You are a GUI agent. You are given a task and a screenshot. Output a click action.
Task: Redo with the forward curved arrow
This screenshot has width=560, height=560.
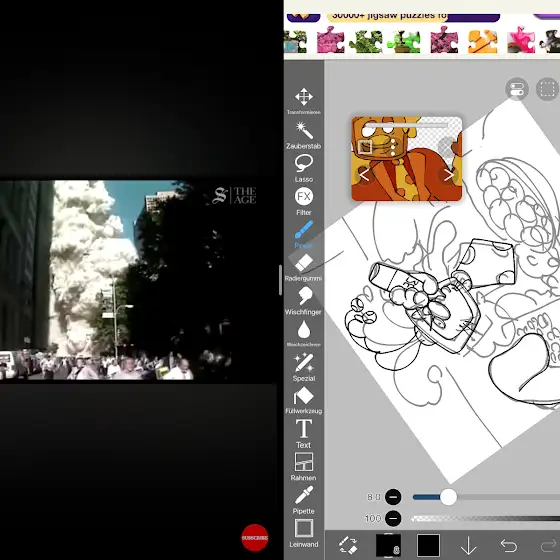549,546
